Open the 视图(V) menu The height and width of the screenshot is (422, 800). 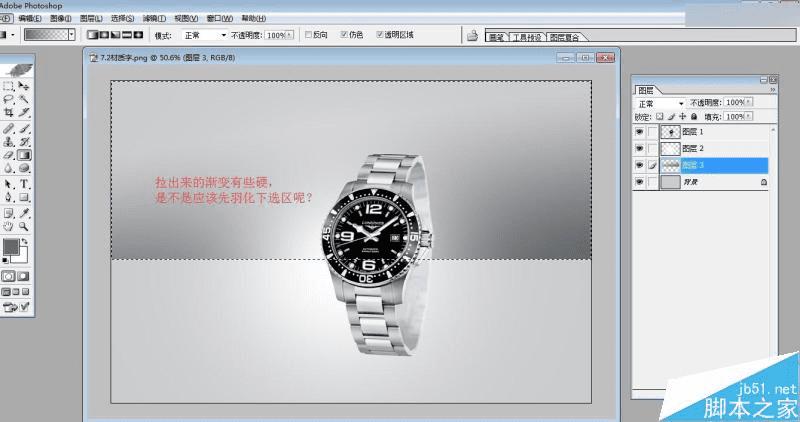[186, 18]
